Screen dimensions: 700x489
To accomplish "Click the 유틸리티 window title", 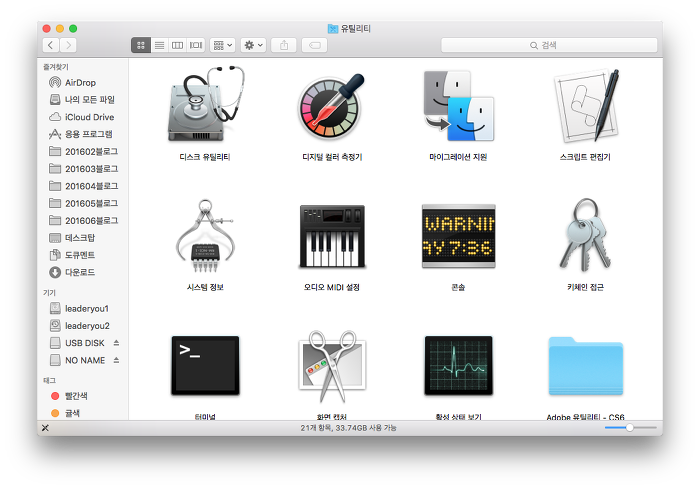I will [356, 29].
